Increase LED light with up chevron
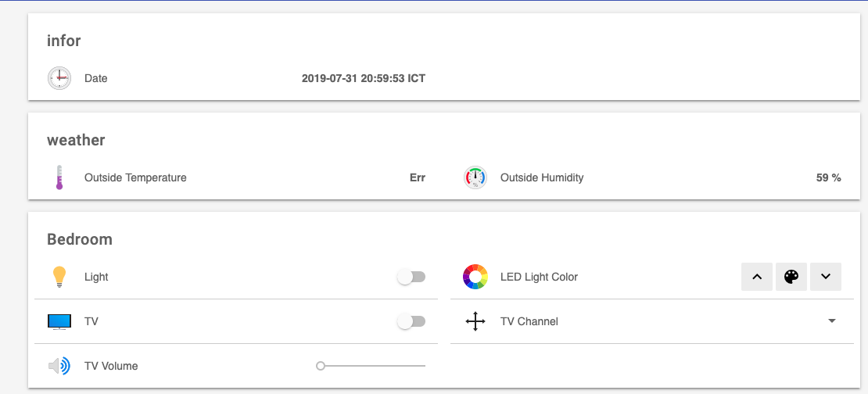Viewport: 868px width, 394px height. pyautogui.click(x=756, y=277)
